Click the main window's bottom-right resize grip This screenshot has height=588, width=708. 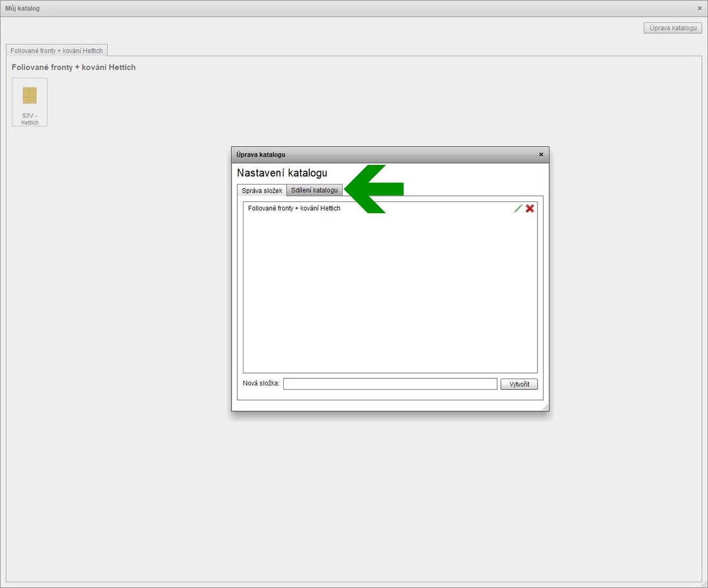[x=704, y=584]
